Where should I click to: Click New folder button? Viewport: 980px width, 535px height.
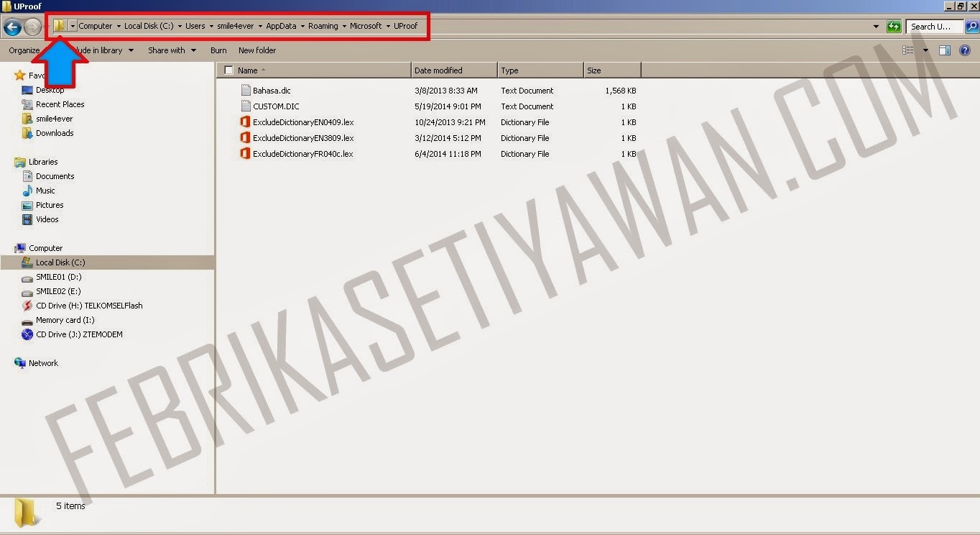(x=257, y=50)
